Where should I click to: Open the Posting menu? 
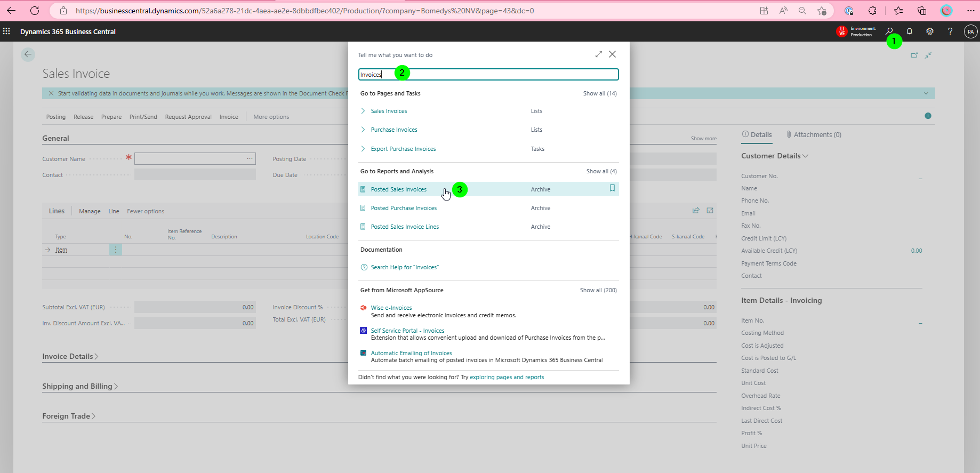[x=56, y=117]
